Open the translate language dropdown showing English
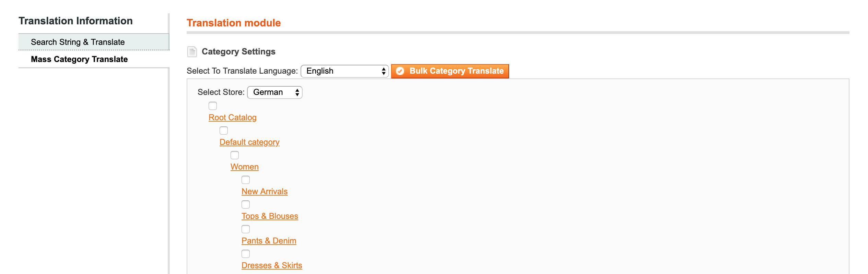 344,71
